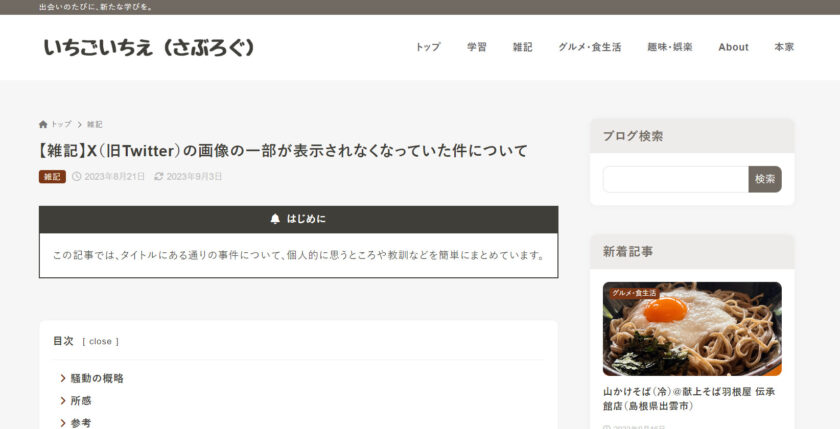The height and width of the screenshot is (429, 840).
Task: Click the chevron before 参考
Action: [x=63, y=423]
